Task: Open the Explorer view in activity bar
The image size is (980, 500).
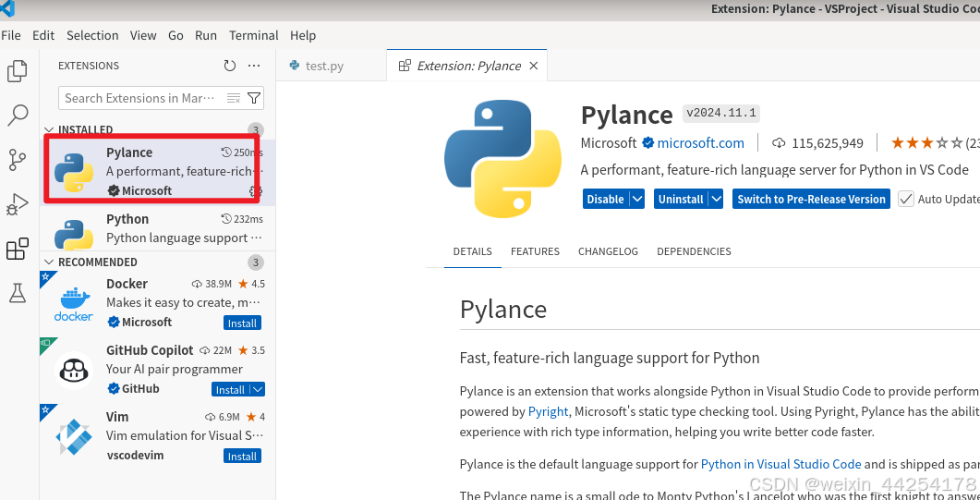Action: pos(18,71)
